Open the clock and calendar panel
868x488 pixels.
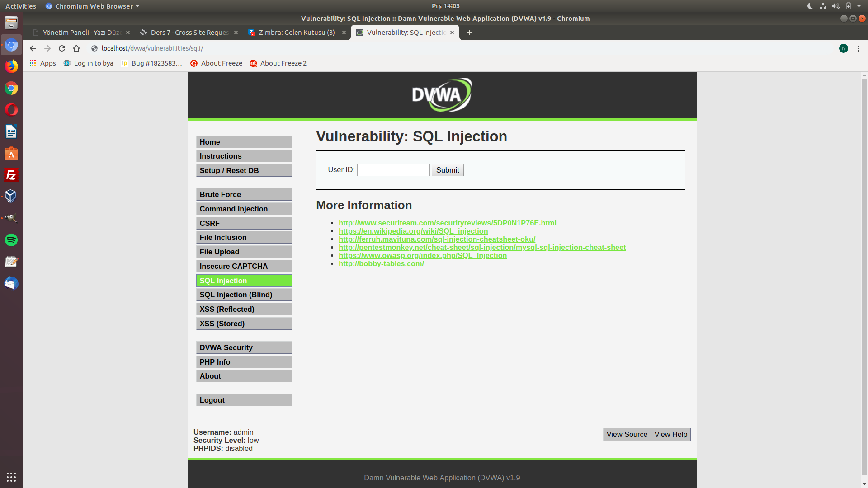[x=445, y=6]
